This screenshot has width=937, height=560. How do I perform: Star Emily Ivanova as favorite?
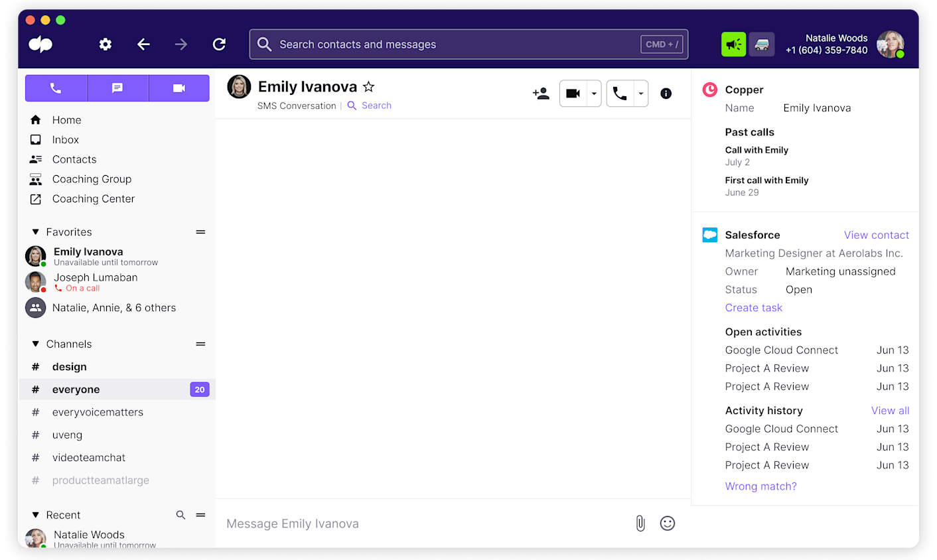369,87
